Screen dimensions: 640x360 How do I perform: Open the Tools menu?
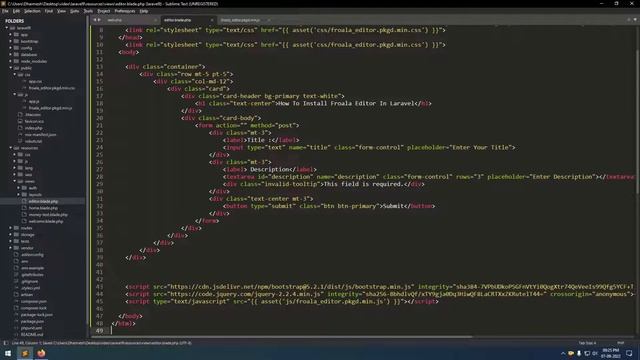pyautogui.click(x=88, y=11)
